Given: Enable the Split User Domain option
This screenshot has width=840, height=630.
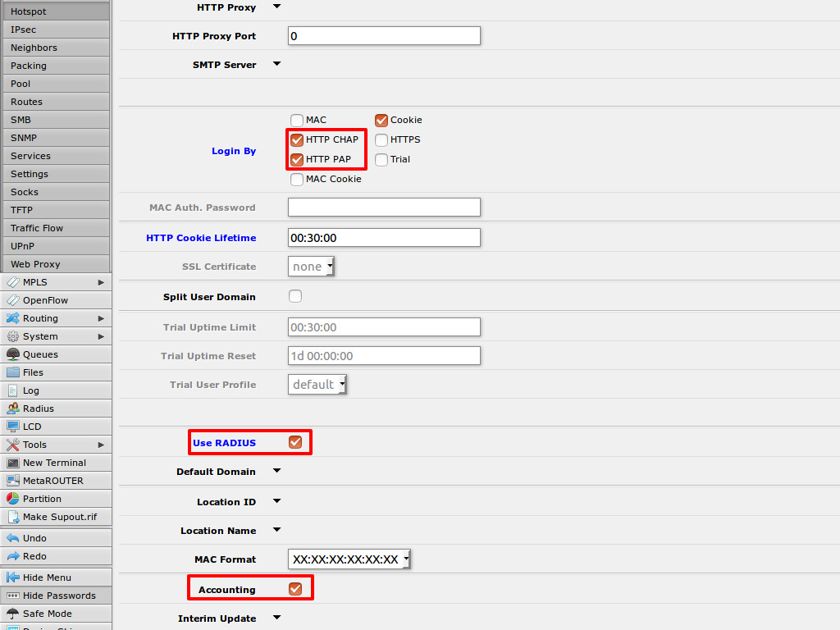Looking at the screenshot, I should tap(294, 297).
